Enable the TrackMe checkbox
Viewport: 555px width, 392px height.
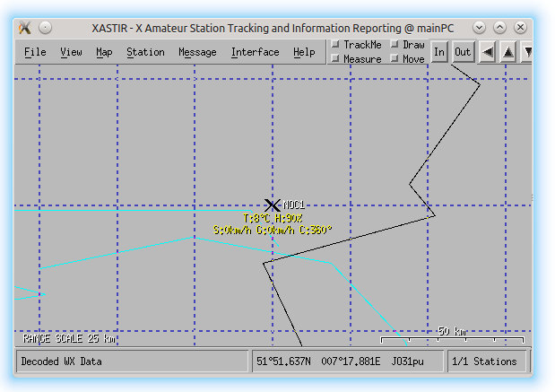335,44
